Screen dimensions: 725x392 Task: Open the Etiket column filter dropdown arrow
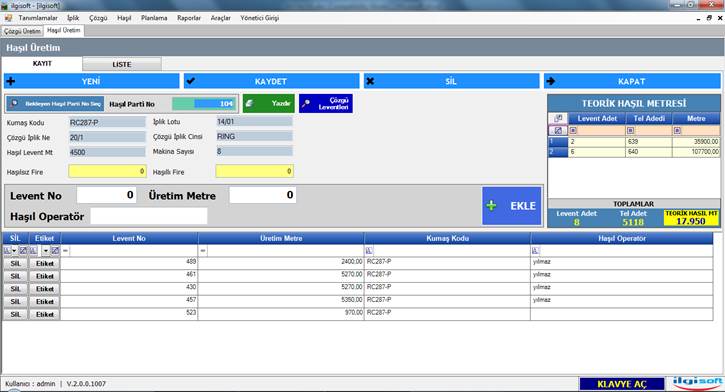45,251
